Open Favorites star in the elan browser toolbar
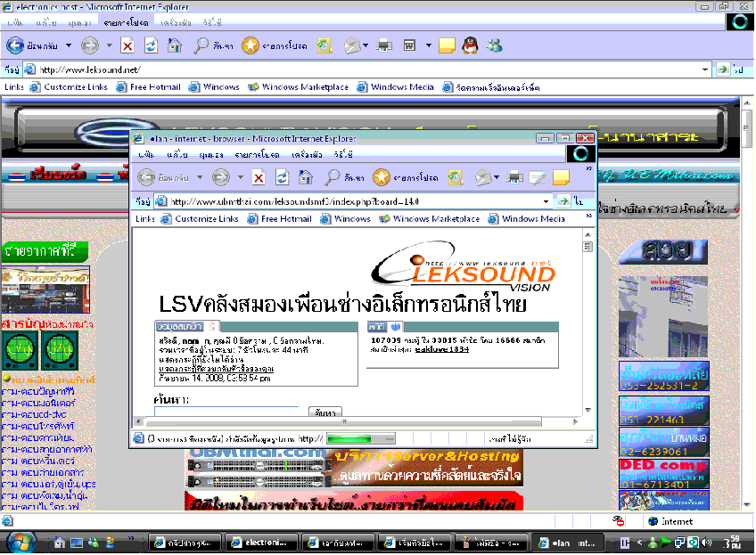Screen dimensions: 756x555 coord(381,178)
